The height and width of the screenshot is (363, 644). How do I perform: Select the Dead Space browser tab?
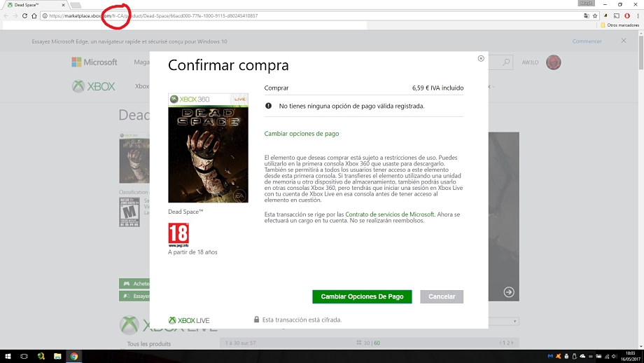coord(36,5)
